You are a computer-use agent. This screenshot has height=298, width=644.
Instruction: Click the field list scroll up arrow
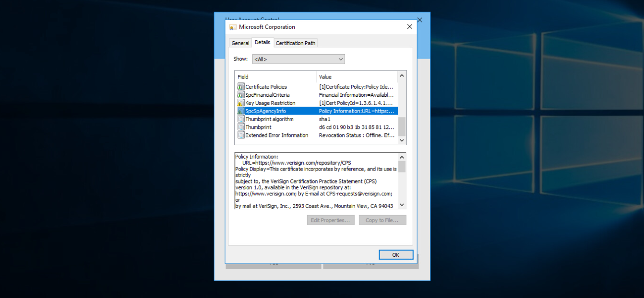pos(402,76)
